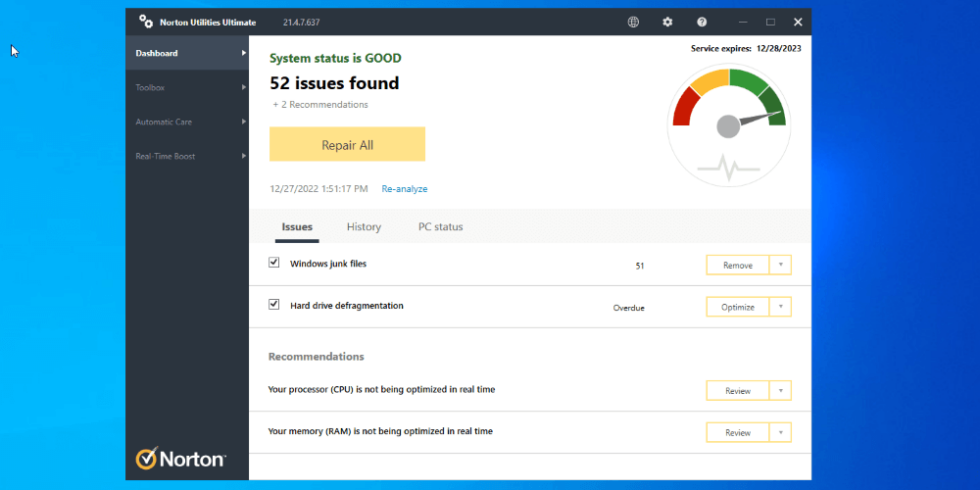Open help via the question mark icon
Viewport: 980px width, 490px height.
702,22
